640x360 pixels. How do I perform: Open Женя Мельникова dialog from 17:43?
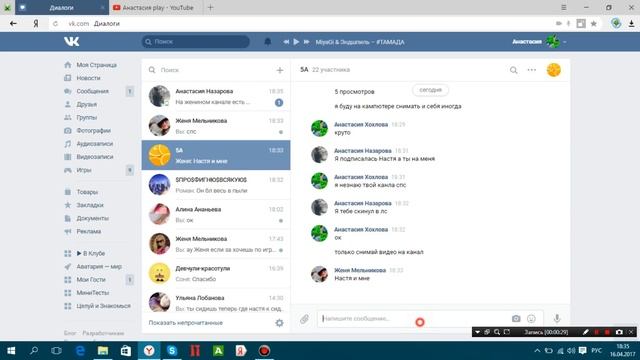(216, 244)
